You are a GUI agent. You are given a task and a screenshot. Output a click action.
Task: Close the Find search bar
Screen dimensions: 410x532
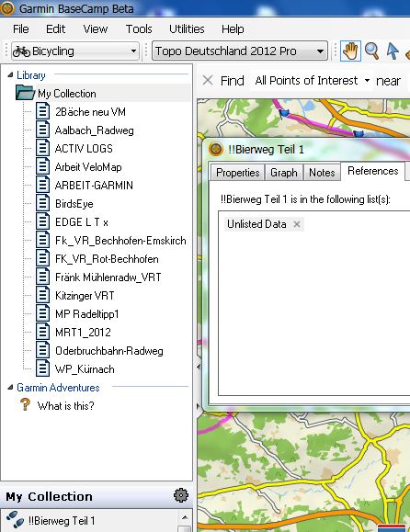208,81
